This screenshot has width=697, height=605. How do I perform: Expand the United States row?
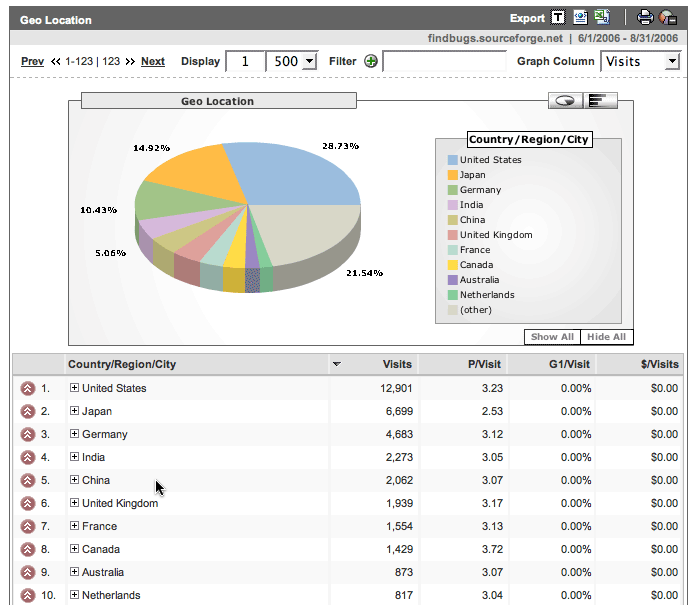click(x=74, y=388)
